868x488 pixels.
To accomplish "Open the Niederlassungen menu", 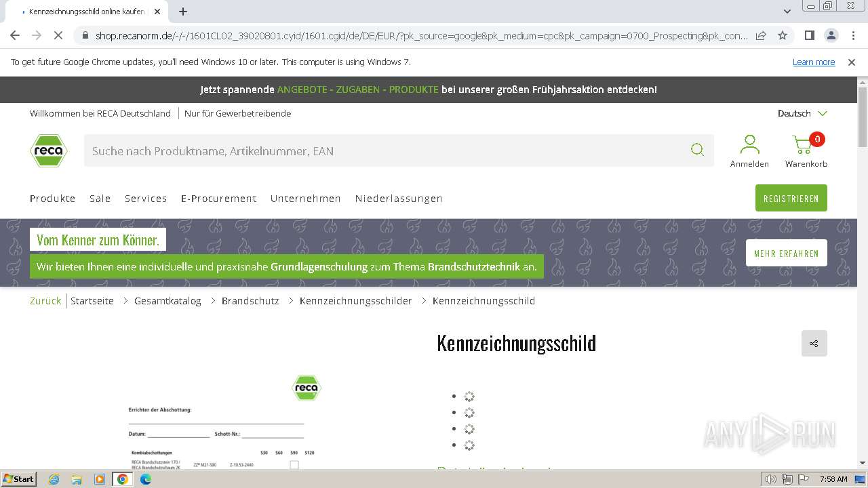I will (x=399, y=199).
